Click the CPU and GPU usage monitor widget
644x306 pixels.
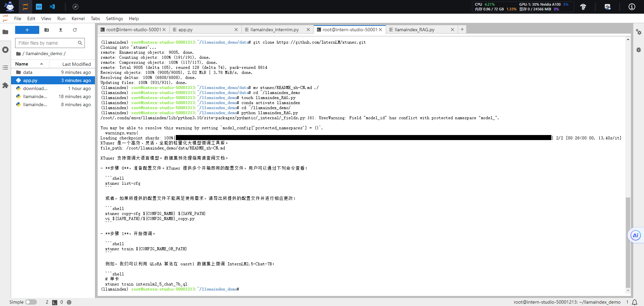[x=523, y=7]
